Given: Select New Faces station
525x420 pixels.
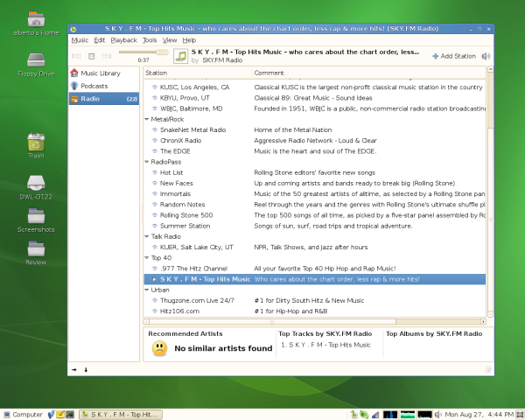Looking at the screenshot, I should click(315, 183).
